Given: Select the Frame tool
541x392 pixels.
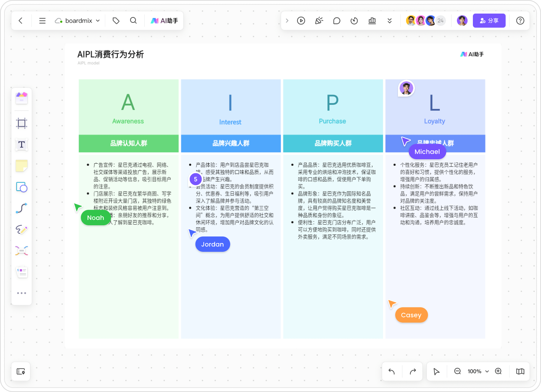Looking at the screenshot, I should tap(21, 123).
